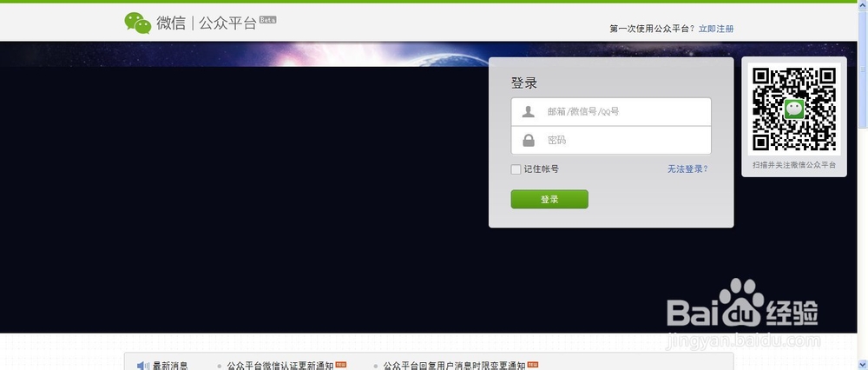Focus the 邮箱/微信号/QQ号 account input field
Image resolution: width=868 pixels, height=370 pixels.
click(x=610, y=112)
